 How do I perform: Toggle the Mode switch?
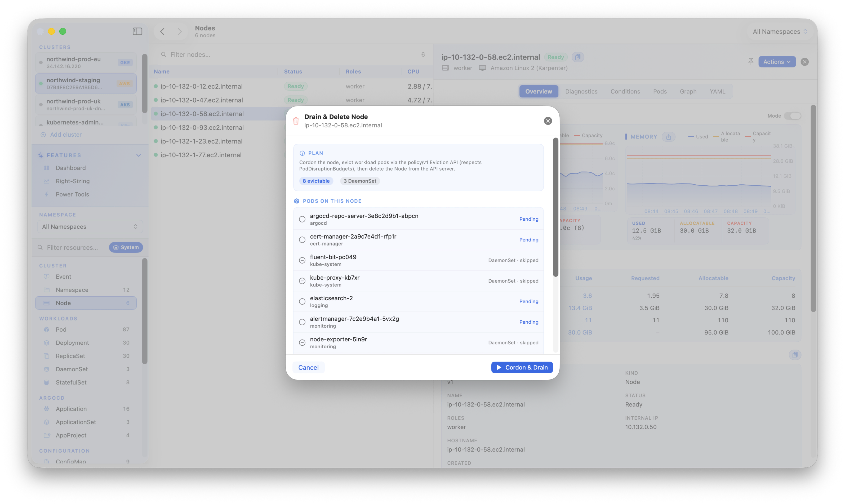coord(792,116)
